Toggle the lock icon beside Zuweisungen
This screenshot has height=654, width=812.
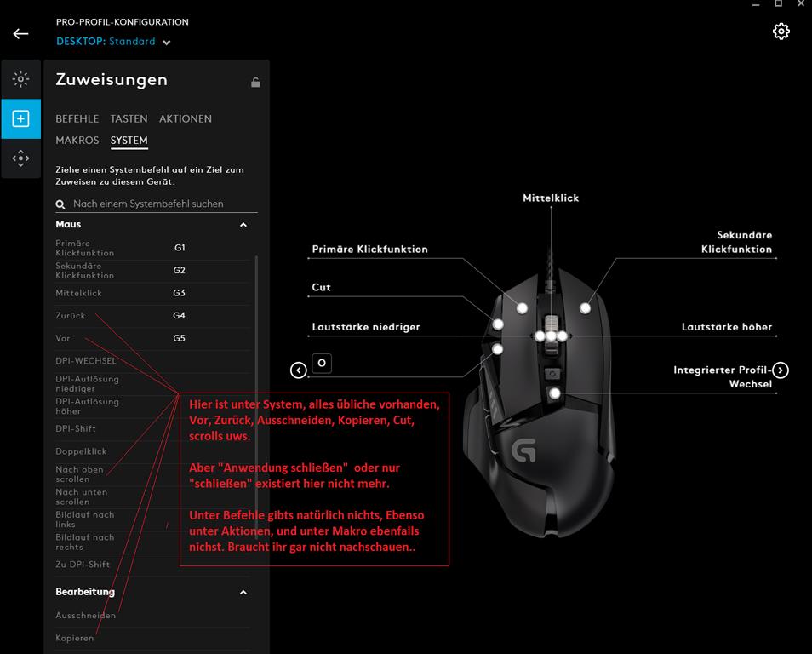point(255,82)
